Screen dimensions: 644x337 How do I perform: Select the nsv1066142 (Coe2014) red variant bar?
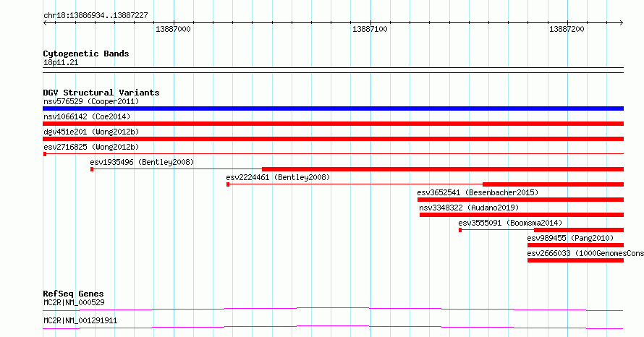333,124
